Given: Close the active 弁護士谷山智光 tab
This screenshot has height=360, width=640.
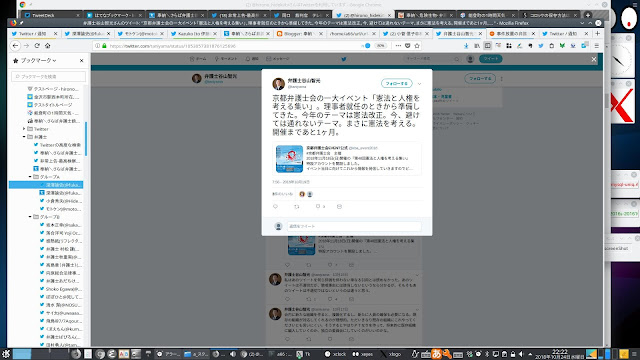Looking at the screenshot, I should 480,33.
